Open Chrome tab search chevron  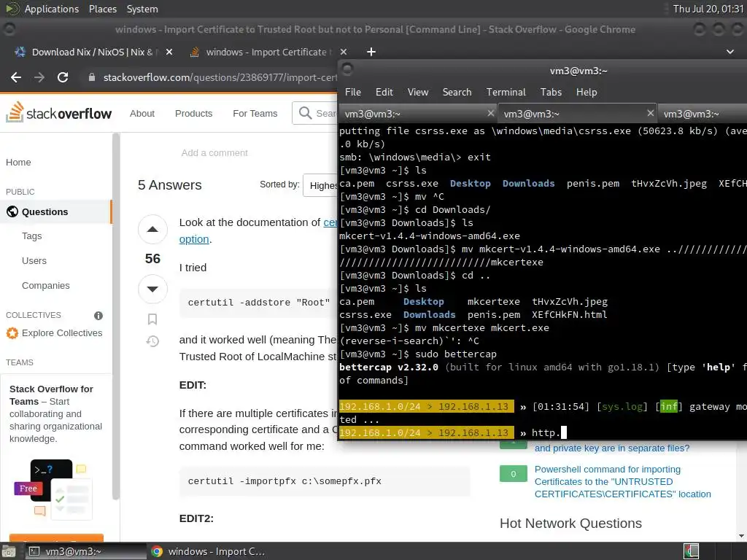tap(729, 52)
